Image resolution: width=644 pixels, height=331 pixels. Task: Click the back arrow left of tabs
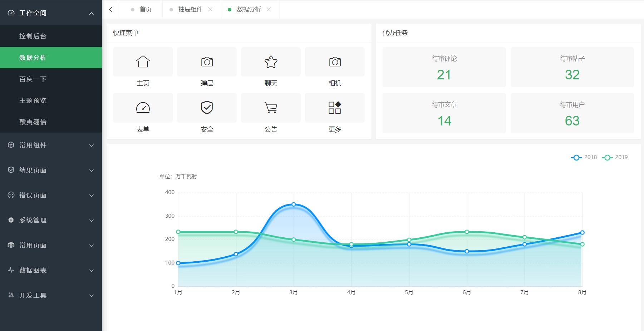click(x=111, y=10)
